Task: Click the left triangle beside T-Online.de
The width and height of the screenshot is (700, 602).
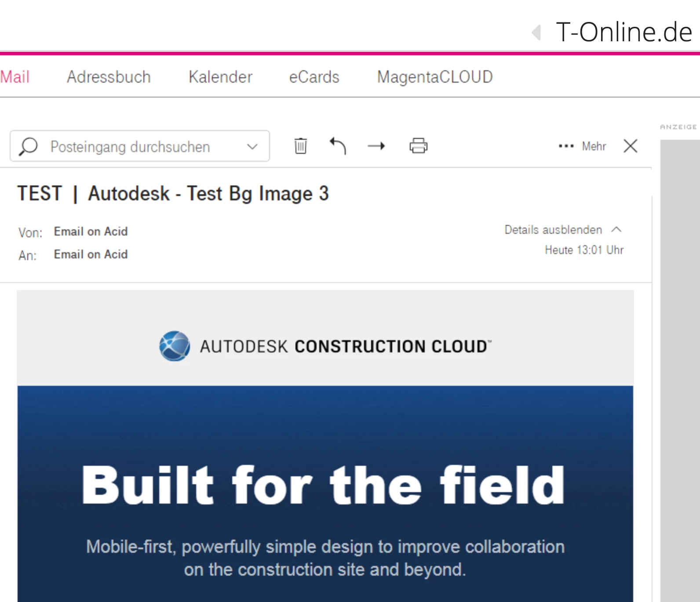Action: click(x=536, y=33)
